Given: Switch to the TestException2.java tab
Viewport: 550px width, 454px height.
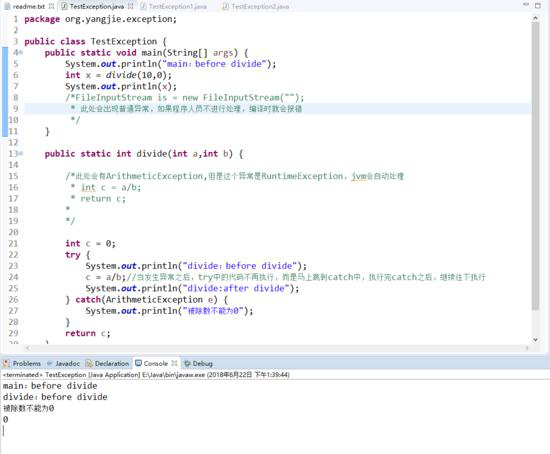Looking at the screenshot, I should [256, 6].
